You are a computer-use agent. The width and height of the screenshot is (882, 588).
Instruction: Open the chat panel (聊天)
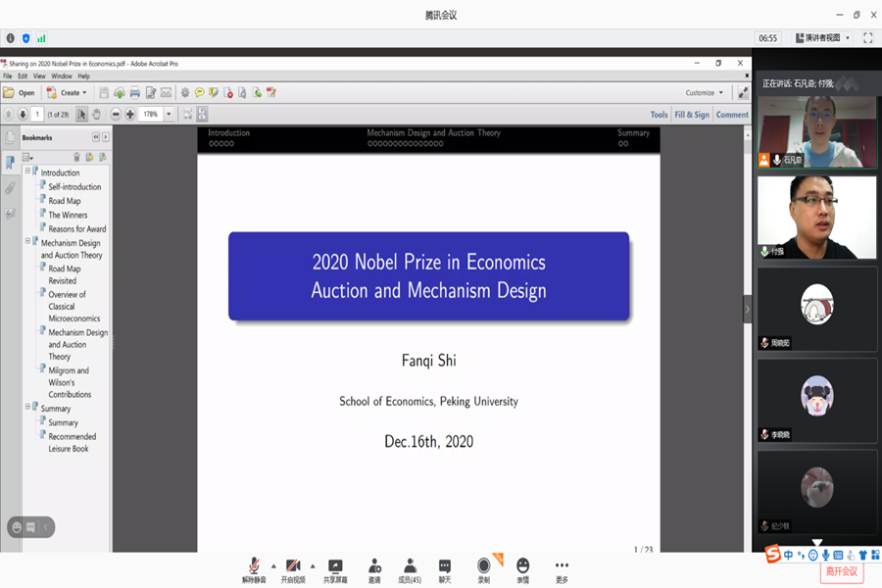[x=445, y=569]
